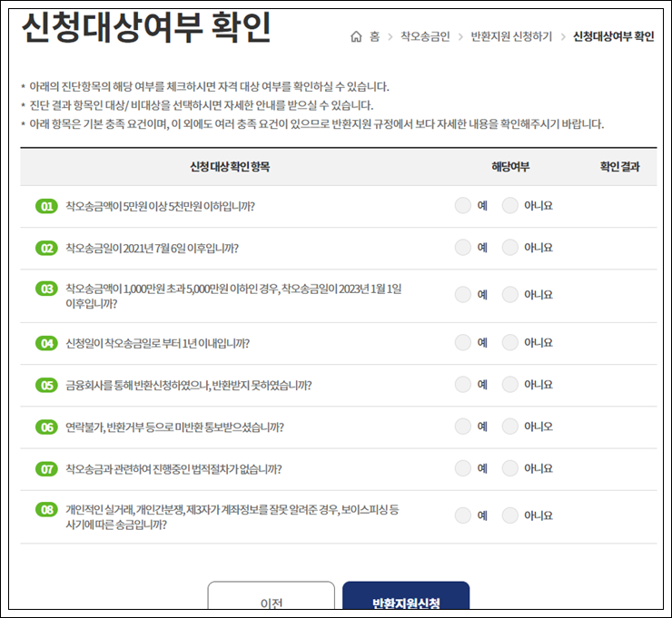Check 아니요 for question 06 미반환 통보
This screenshot has width=672, height=618.
510,427
